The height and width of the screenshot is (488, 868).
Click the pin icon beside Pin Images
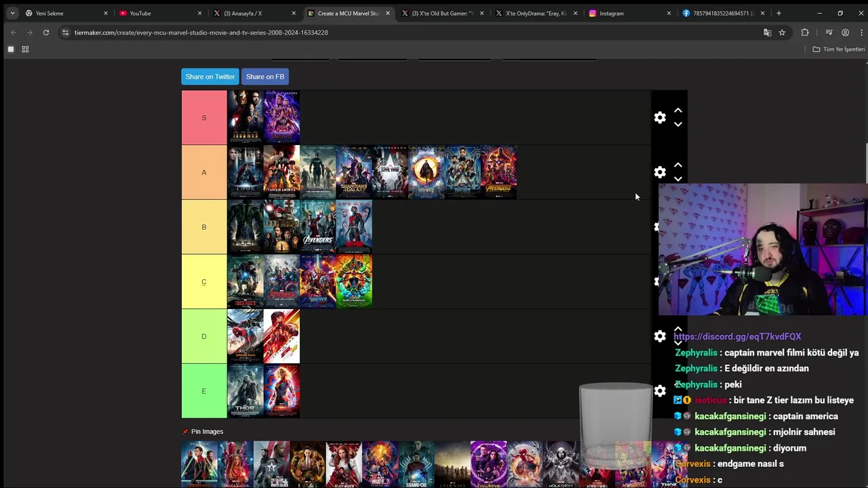pos(185,432)
